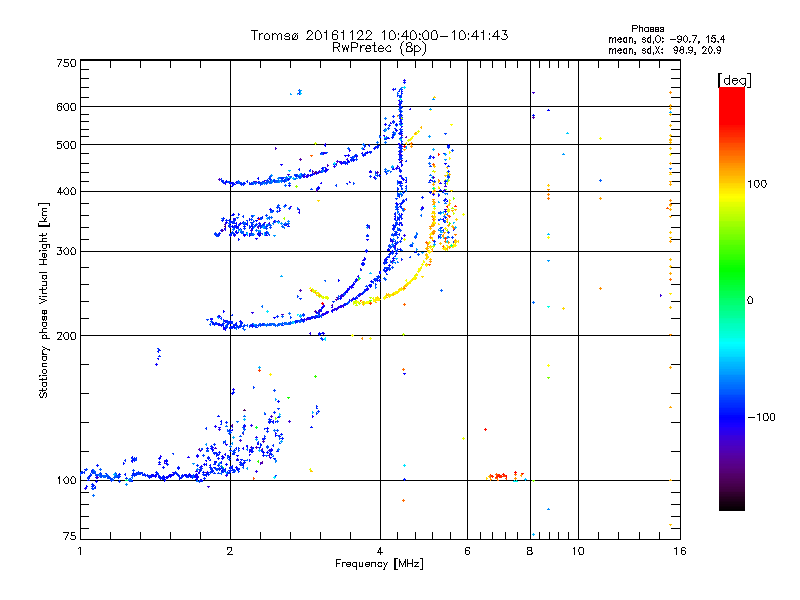Click the 'Frequency [MHz]' axis label

379,564
